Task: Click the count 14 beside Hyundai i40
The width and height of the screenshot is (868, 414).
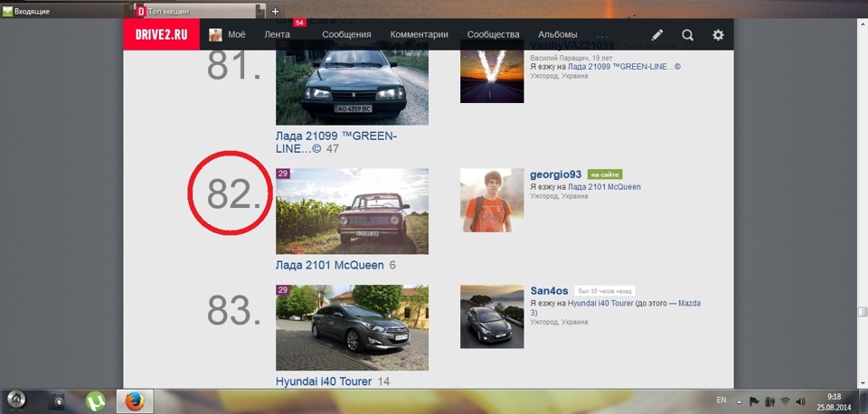Action: [383, 381]
